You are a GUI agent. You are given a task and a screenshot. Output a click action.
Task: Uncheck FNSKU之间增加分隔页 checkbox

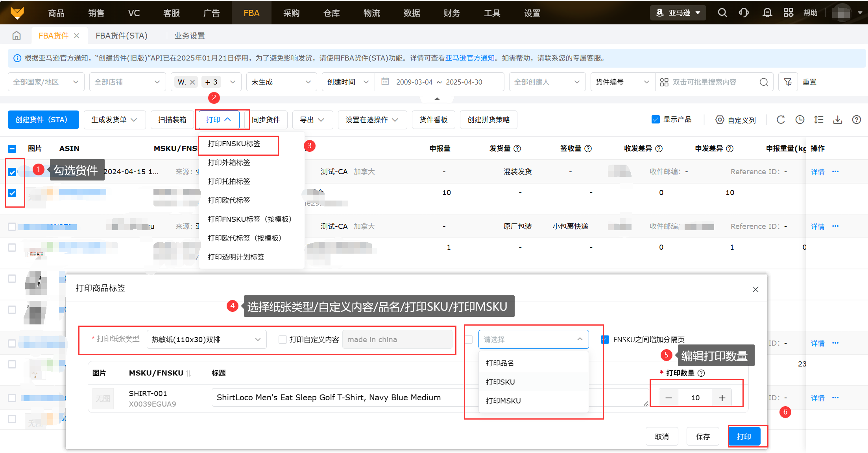605,339
